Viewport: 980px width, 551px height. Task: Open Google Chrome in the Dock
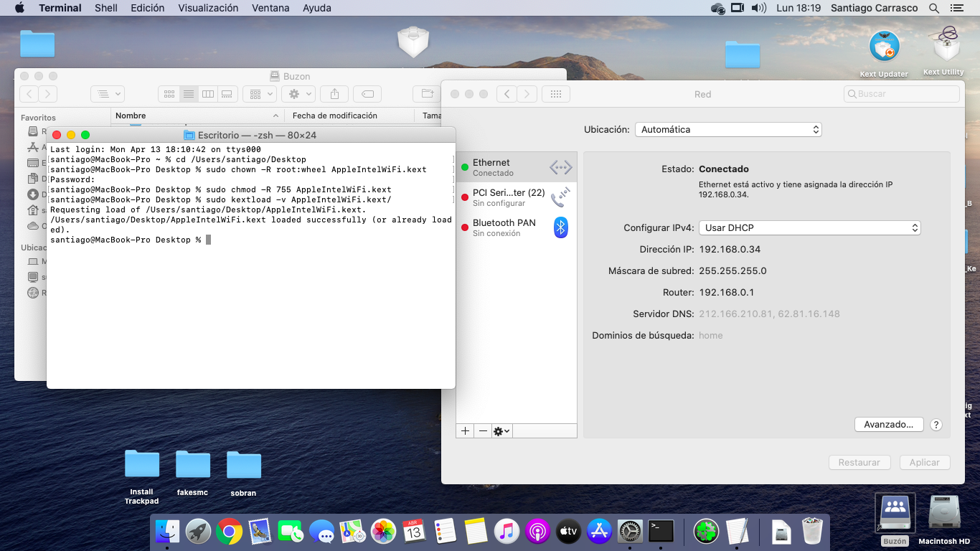[229, 531]
